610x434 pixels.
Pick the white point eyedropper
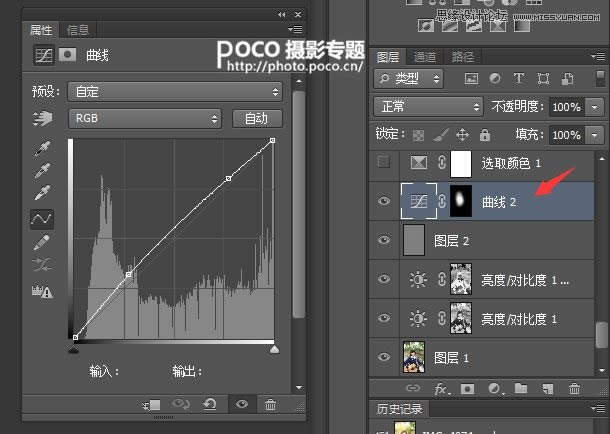[x=42, y=192]
